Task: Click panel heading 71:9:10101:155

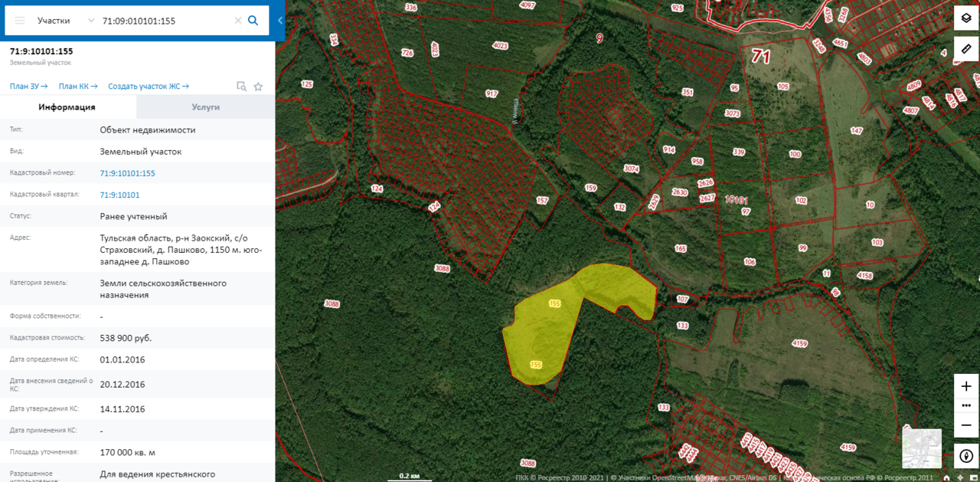Action: tap(41, 51)
